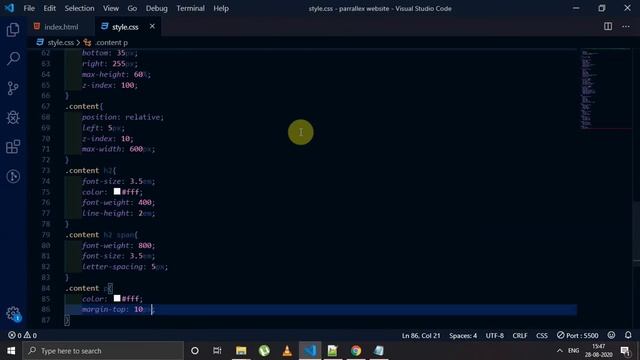Click the .content selector on line 73

(83, 171)
